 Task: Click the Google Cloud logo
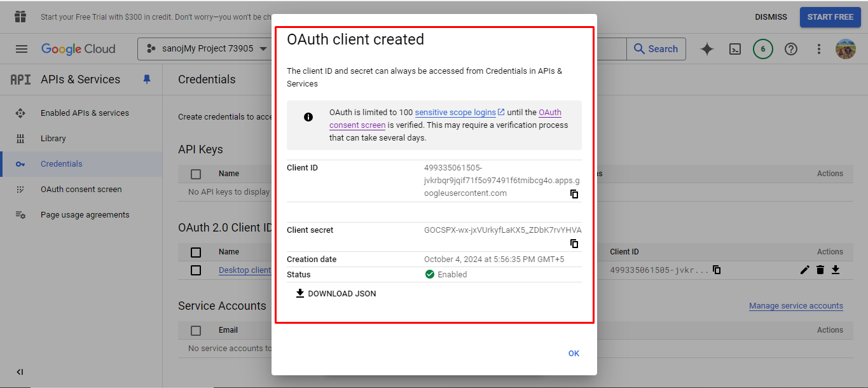point(78,49)
